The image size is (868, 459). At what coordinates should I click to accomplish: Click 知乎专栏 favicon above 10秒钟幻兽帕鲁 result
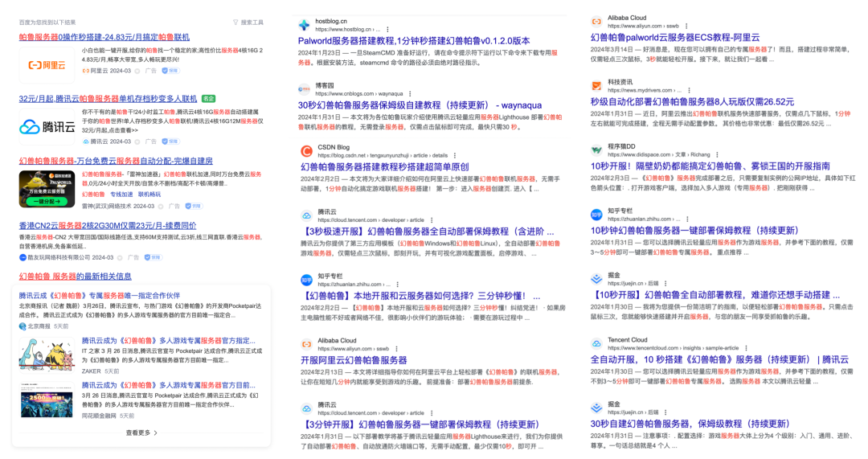point(596,215)
